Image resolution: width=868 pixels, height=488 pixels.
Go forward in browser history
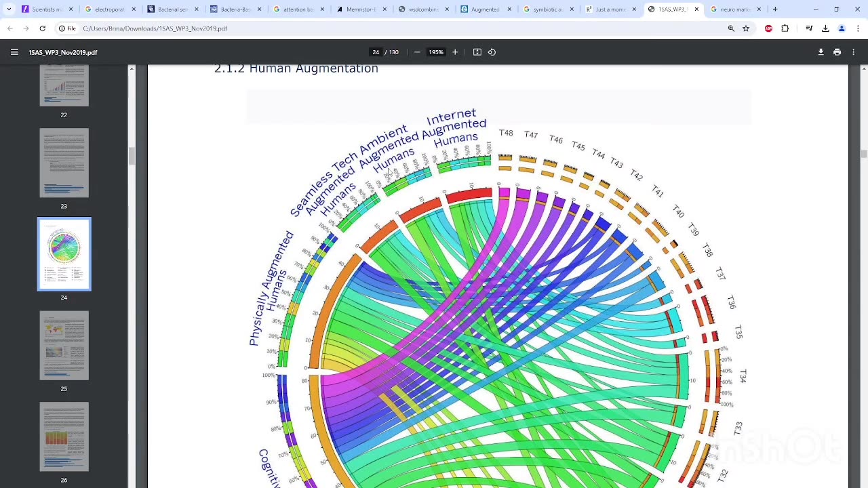coord(26,28)
